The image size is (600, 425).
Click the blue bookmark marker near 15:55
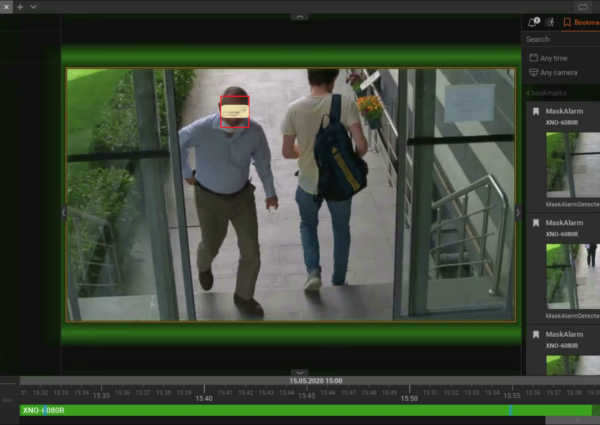coord(510,410)
